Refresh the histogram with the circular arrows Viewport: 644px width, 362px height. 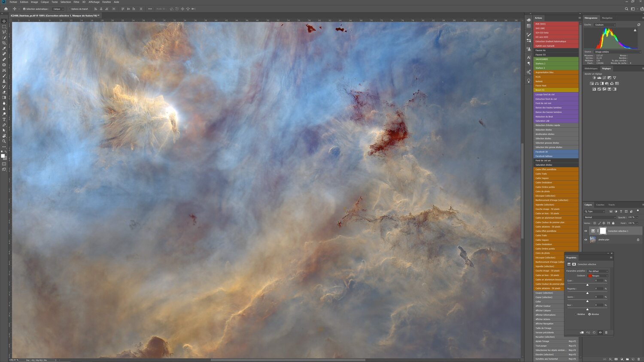pos(639,24)
